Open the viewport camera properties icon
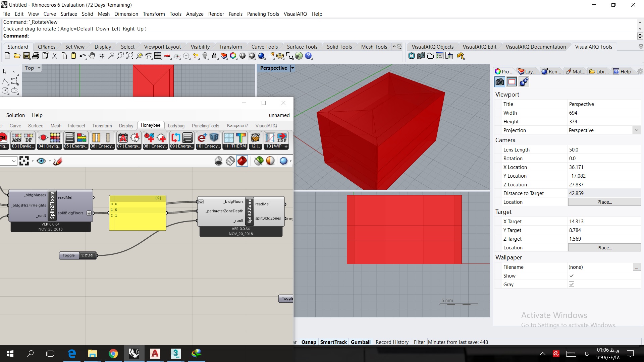This screenshot has width=644, height=362. 500,82
